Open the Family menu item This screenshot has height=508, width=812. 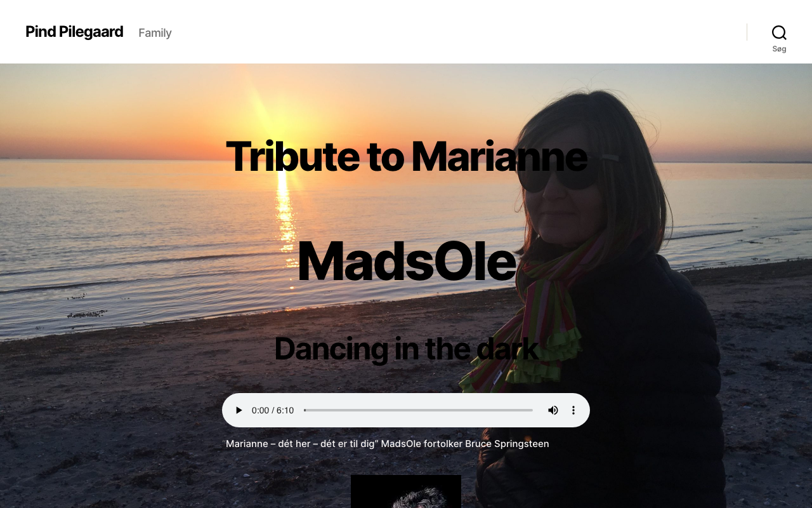click(x=155, y=33)
